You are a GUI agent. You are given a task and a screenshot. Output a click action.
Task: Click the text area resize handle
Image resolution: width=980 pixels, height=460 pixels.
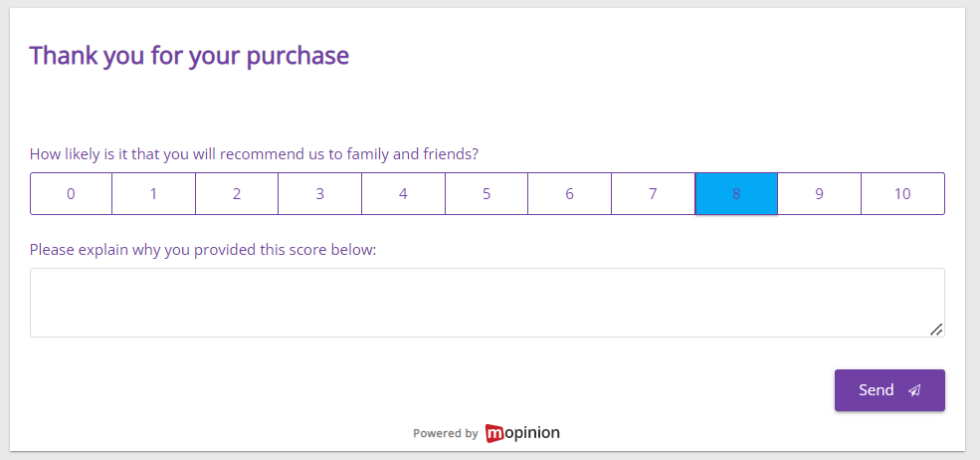(936, 330)
